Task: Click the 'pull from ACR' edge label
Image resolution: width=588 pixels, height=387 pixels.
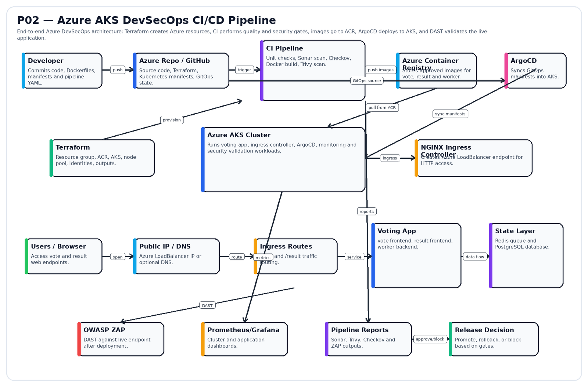Action: coord(382,108)
